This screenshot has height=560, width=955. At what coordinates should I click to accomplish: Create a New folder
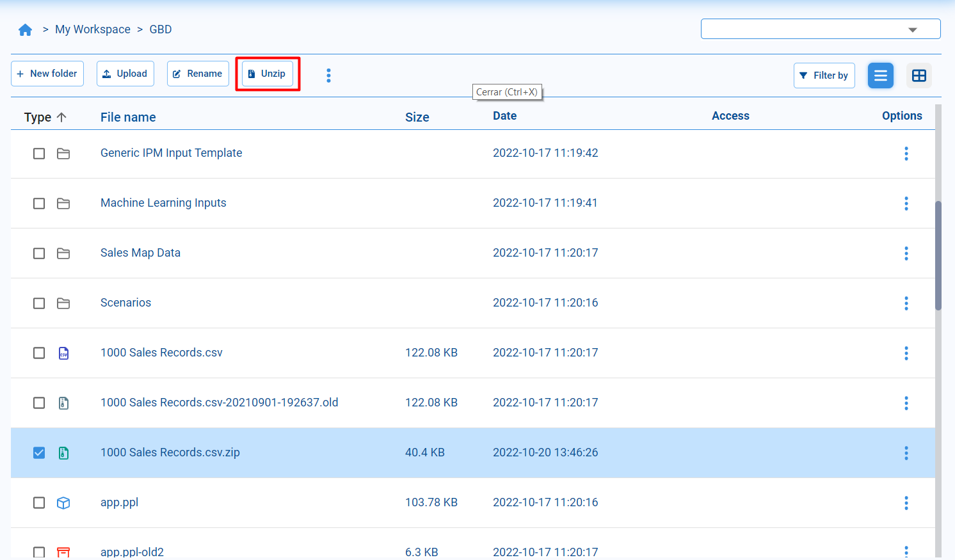click(47, 74)
